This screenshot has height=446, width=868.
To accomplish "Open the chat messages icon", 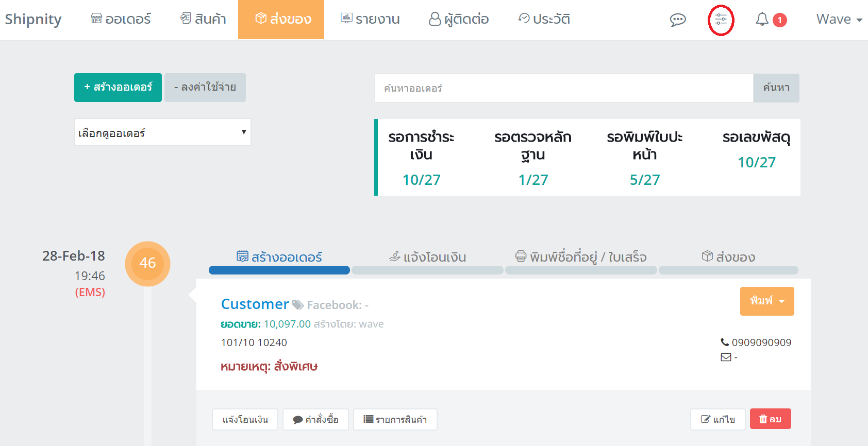I will tap(677, 20).
